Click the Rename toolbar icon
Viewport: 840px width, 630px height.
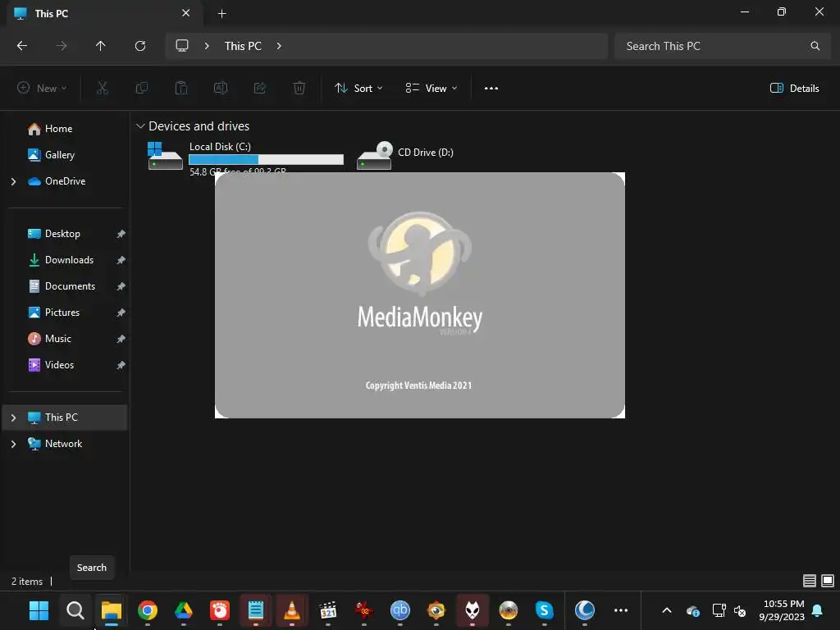[221, 88]
